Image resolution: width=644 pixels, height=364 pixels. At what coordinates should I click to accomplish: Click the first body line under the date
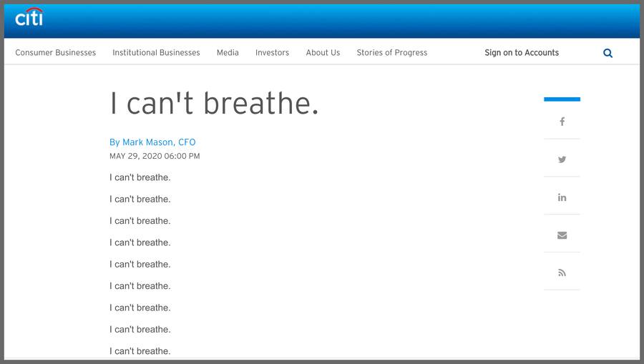(x=140, y=177)
